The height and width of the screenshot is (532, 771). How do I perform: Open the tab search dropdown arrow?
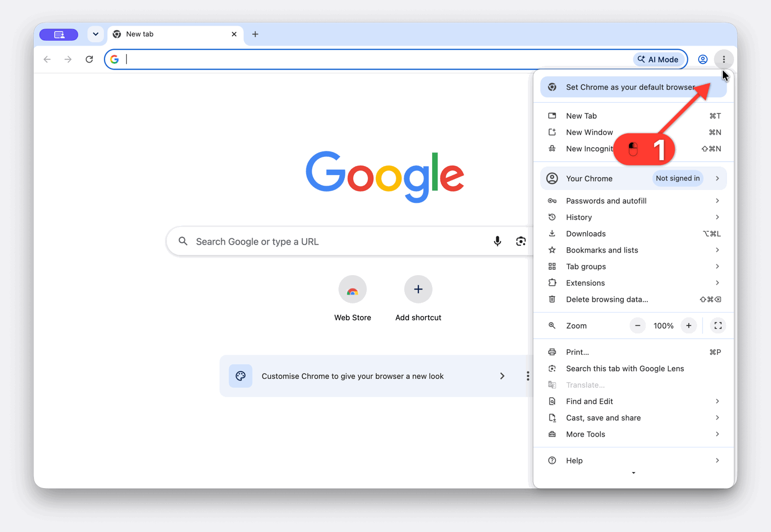(x=95, y=34)
